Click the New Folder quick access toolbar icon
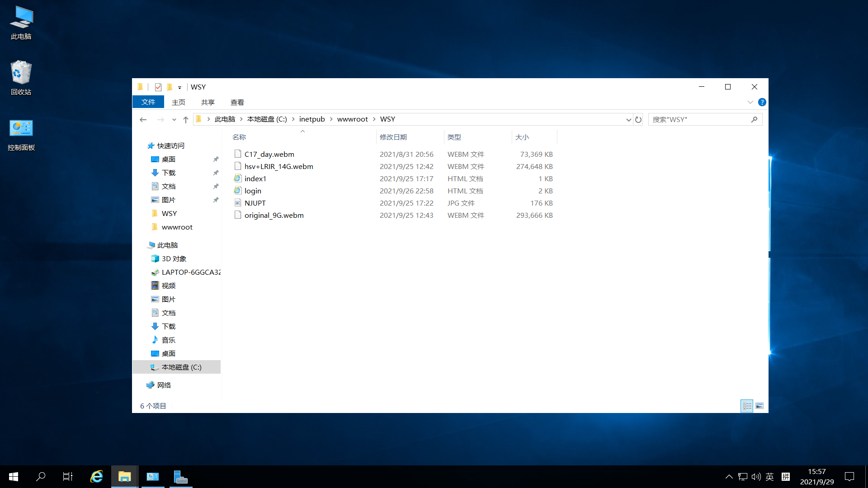868x488 pixels. 170,87
